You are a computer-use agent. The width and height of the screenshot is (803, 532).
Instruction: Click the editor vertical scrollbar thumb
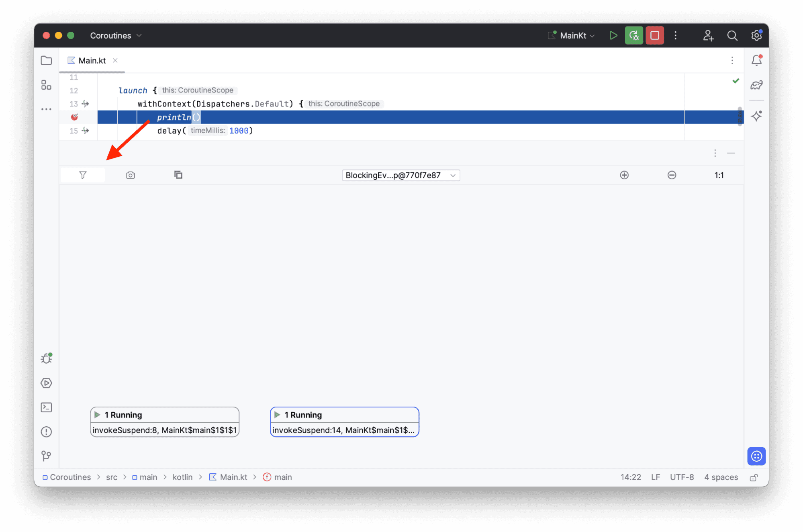tap(740, 117)
